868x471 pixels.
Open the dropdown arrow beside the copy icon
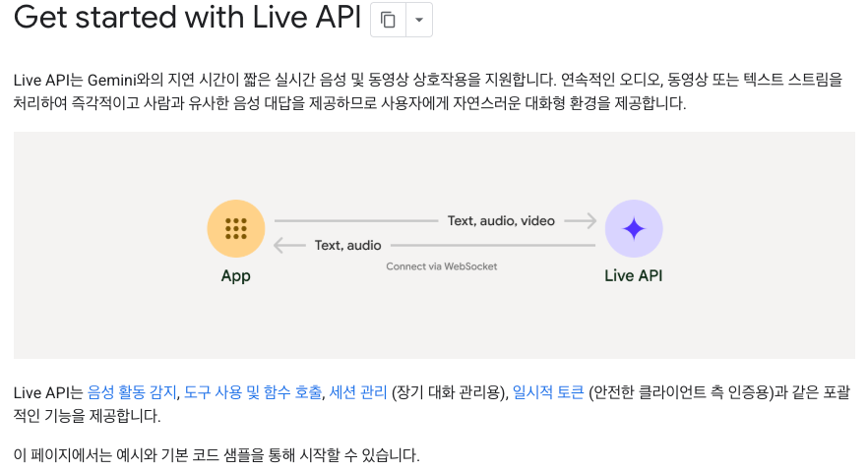click(x=419, y=20)
